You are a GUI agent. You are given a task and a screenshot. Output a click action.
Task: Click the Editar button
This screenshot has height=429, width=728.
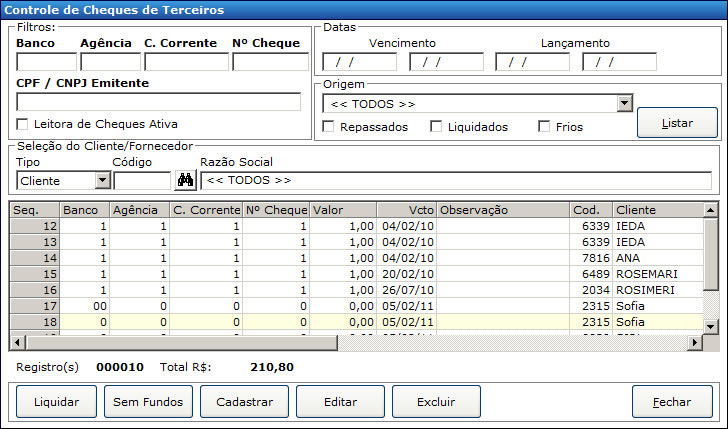point(340,402)
